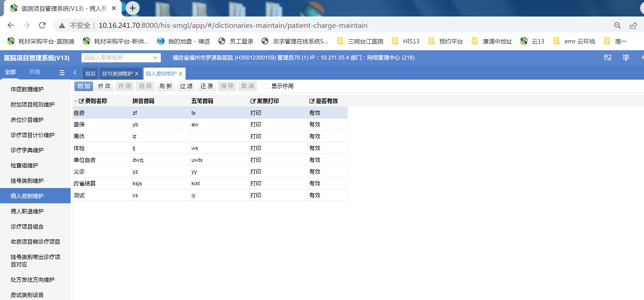Click the share page icon
Image resolution: width=644 pixels, height=300 pixels.
[x=633, y=25]
